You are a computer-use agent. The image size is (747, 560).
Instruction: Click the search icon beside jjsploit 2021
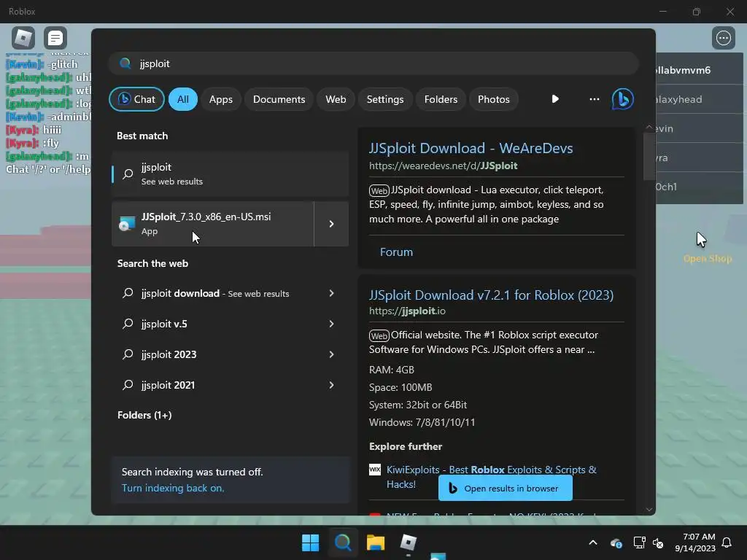pos(128,385)
